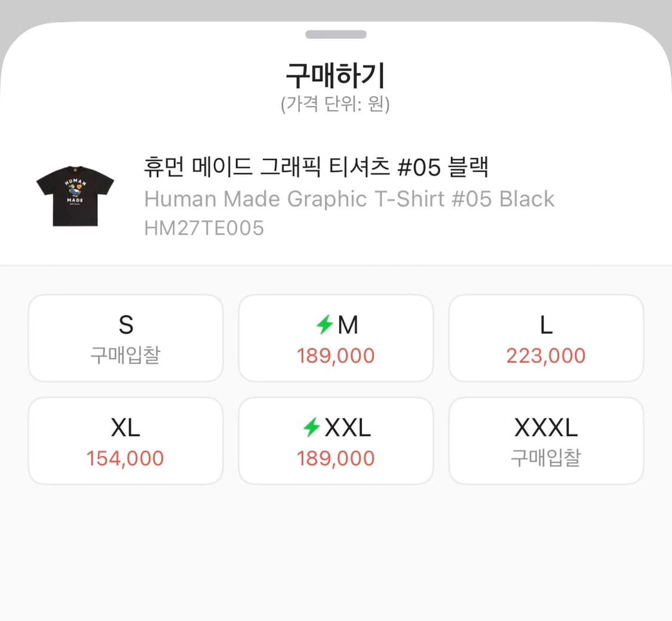
Task: Select the style code HM27TE005
Action: pos(204,228)
